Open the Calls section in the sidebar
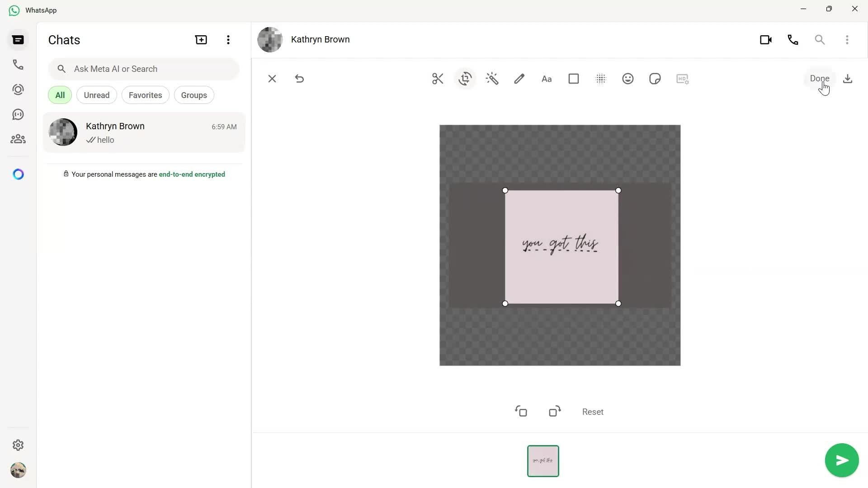 tap(18, 64)
